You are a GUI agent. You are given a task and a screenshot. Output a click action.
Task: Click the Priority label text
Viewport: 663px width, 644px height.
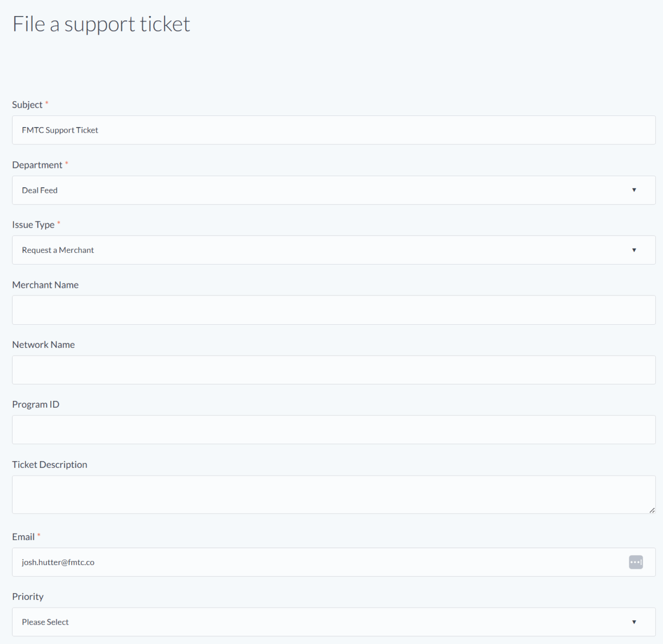(28, 597)
